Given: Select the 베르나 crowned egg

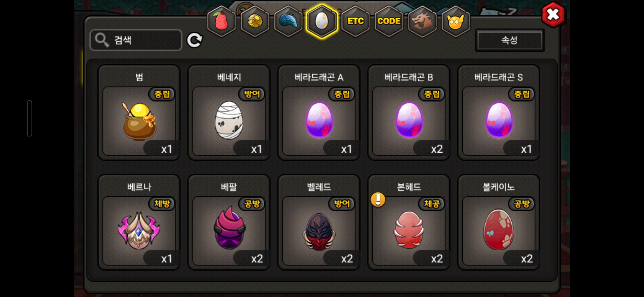Looking at the screenshot, I should click(x=139, y=222).
